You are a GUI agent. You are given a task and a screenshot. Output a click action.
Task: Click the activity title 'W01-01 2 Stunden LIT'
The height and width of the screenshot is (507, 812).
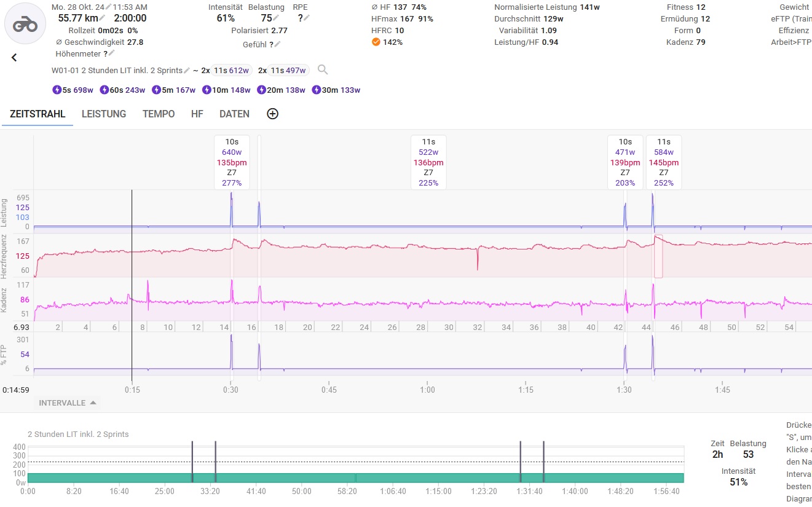[x=117, y=70]
